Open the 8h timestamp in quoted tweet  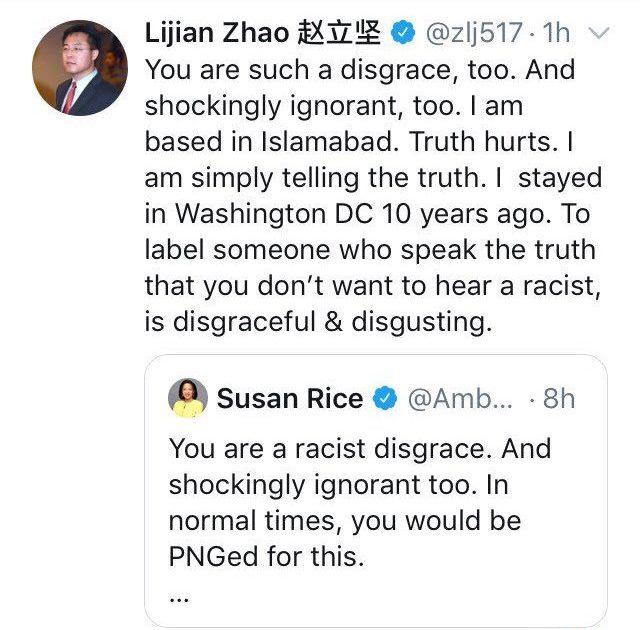point(558,399)
